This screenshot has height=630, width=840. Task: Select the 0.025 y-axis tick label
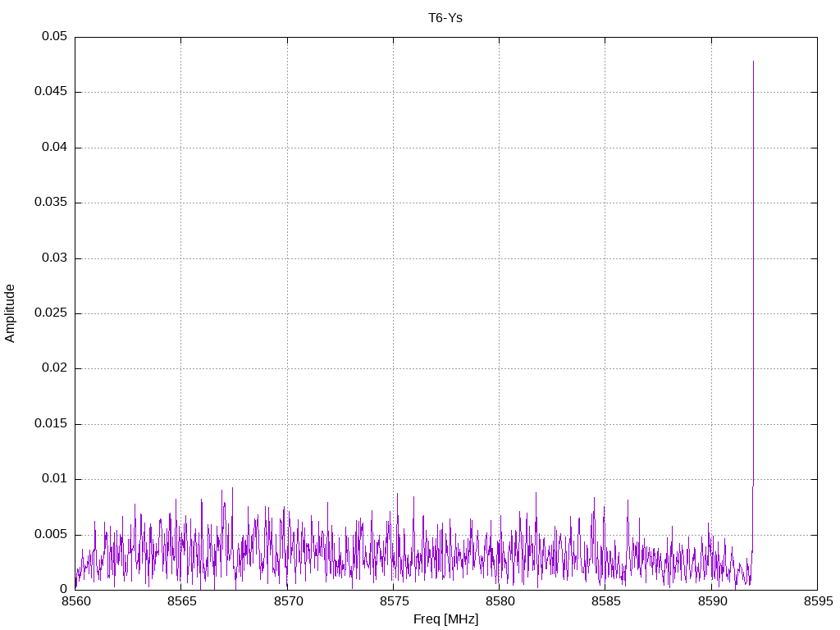click(x=51, y=313)
